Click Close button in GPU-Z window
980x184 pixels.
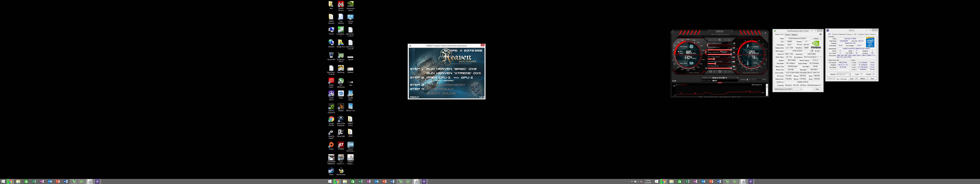[817, 89]
